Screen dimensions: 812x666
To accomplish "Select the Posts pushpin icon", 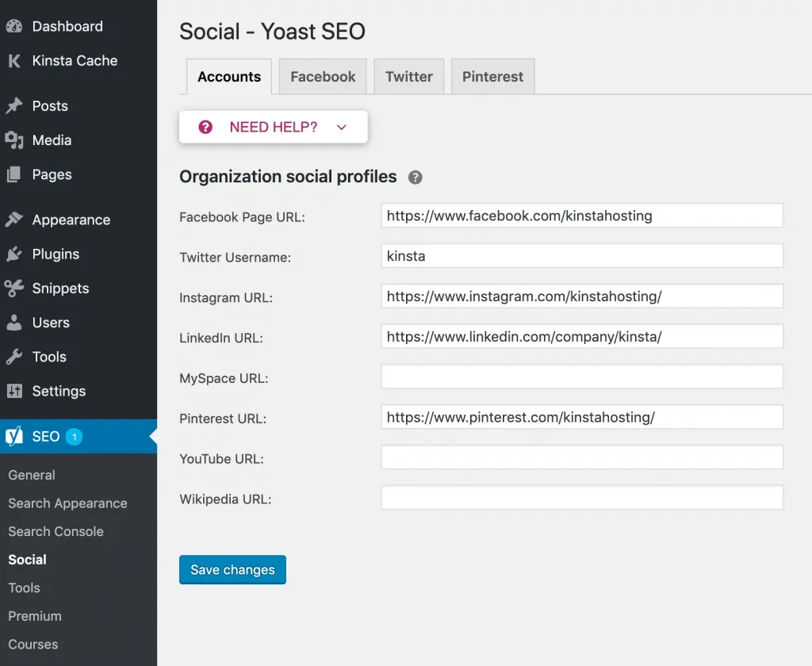I will click(17, 105).
